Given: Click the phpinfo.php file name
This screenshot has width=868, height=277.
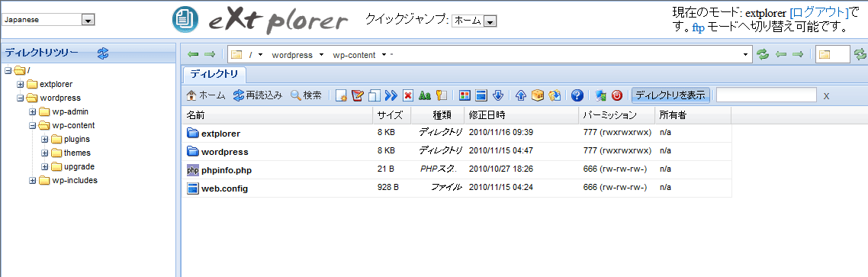Looking at the screenshot, I should coord(227,170).
